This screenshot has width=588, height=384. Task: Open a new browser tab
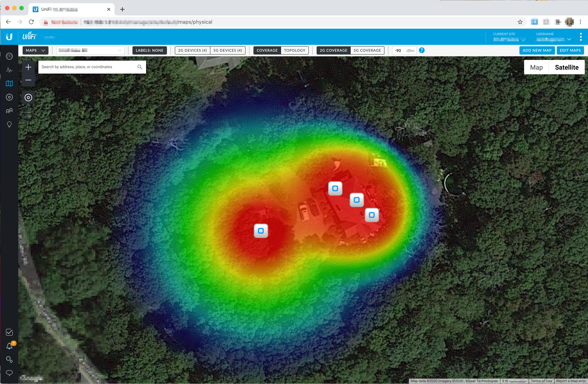(x=122, y=9)
